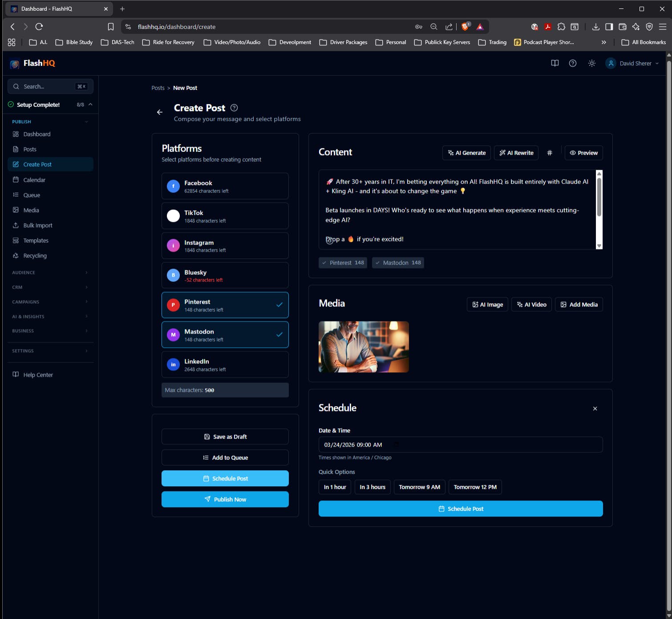Open a new browser tab
The width and height of the screenshot is (672, 619).
(x=122, y=9)
